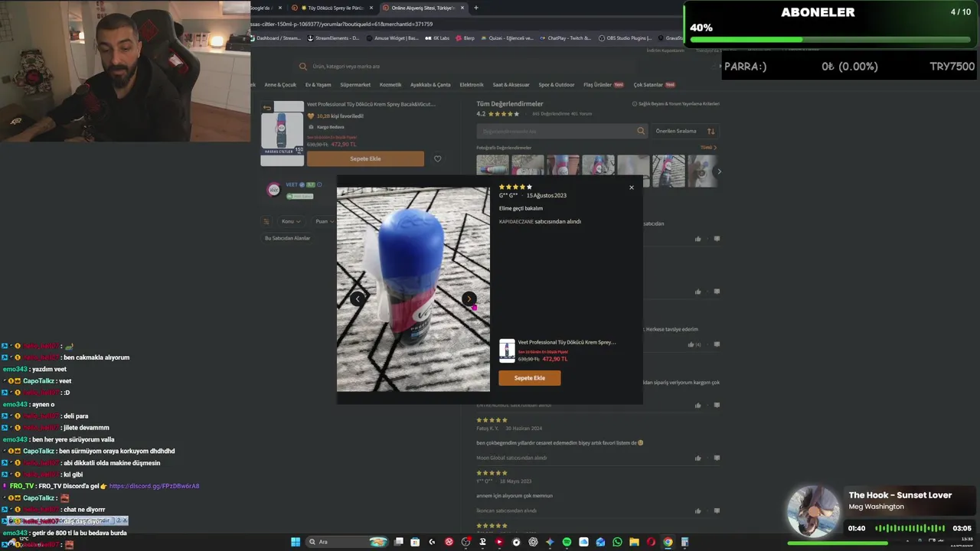Open Microsoft Store from taskbar
Viewport: 980px width, 551px height.
click(415, 542)
